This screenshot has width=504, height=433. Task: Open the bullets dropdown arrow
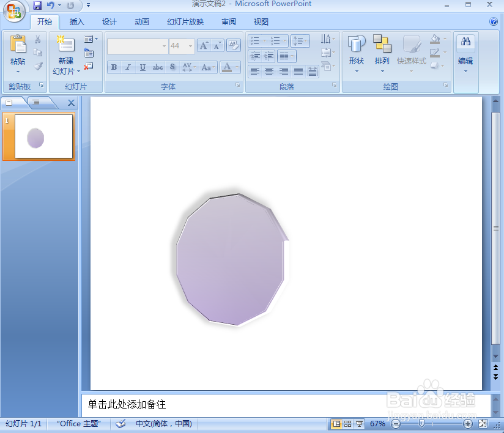point(264,41)
